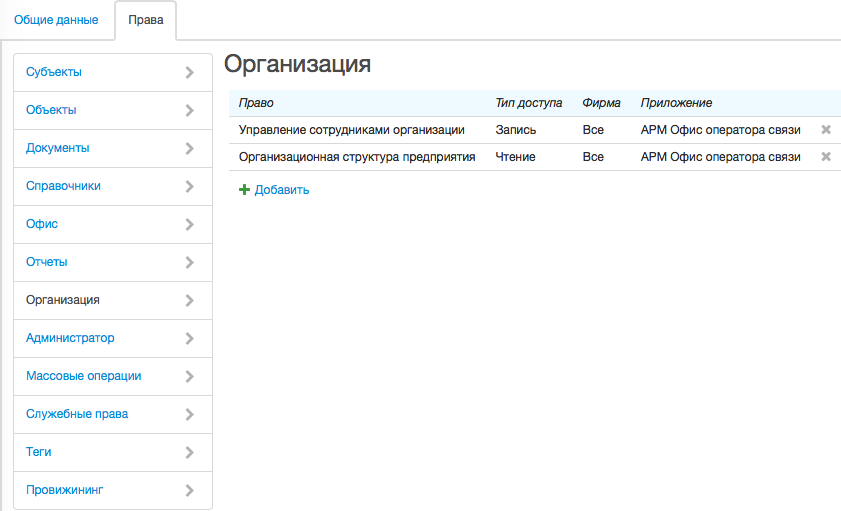Click the chevron arrow beside Теги

[x=189, y=453]
